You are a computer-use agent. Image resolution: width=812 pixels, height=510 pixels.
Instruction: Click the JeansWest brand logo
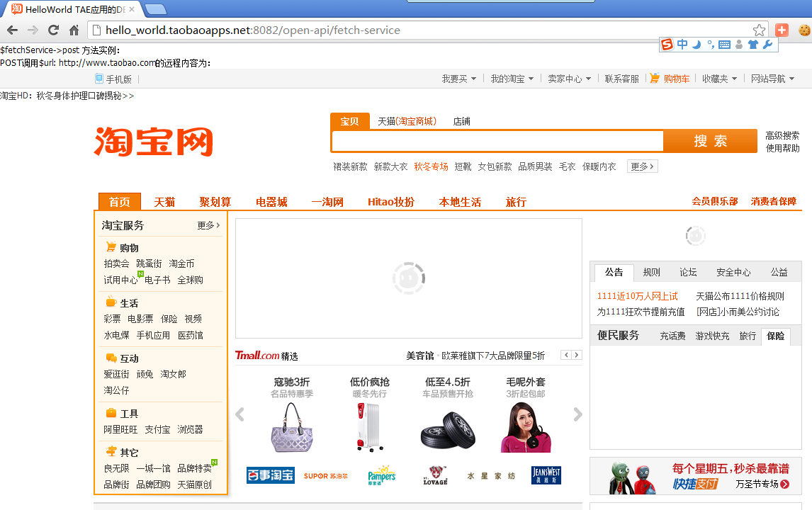(546, 475)
